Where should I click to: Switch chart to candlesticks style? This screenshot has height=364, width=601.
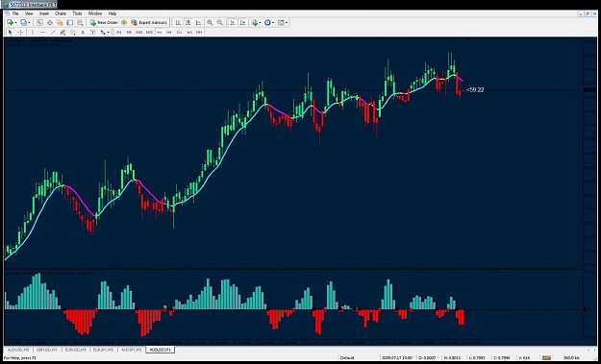(x=188, y=23)
